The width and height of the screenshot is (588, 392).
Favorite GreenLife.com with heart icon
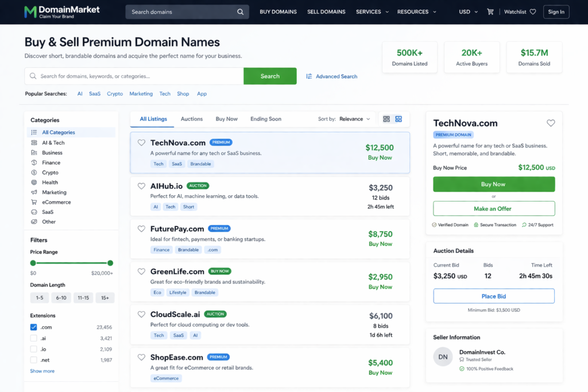pyautogui.click(x=141, y=271)
